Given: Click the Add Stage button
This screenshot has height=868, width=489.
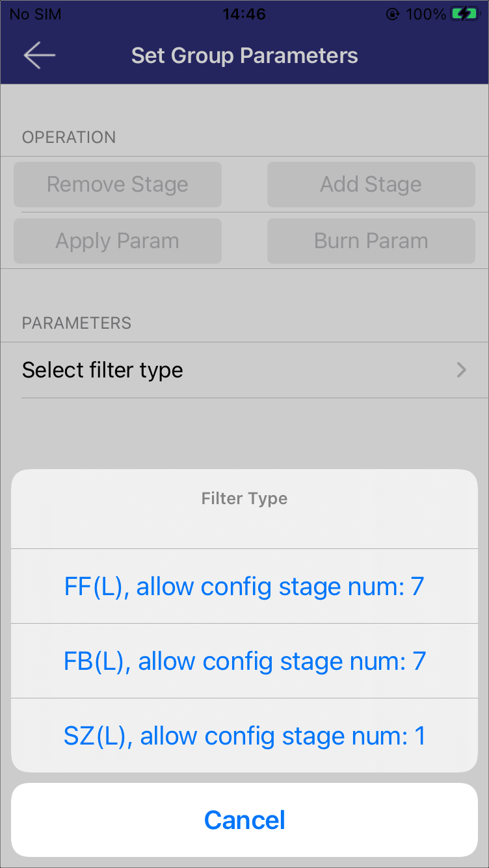Looking at the screenshot, I should click(371, 185).
